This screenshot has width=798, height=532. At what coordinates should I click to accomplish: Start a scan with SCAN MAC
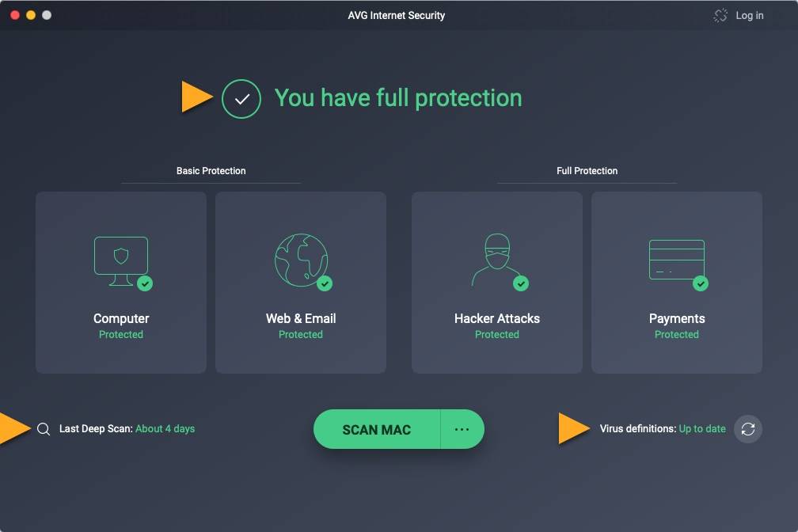tap(376, 428)
